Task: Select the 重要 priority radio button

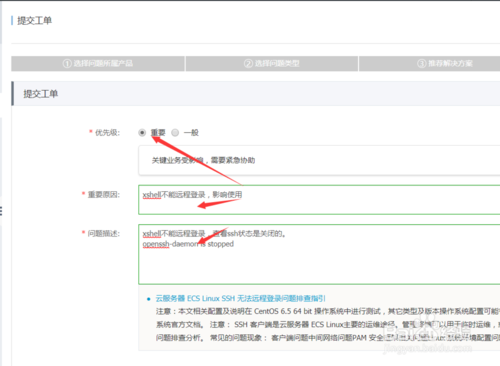Action: 142,133
